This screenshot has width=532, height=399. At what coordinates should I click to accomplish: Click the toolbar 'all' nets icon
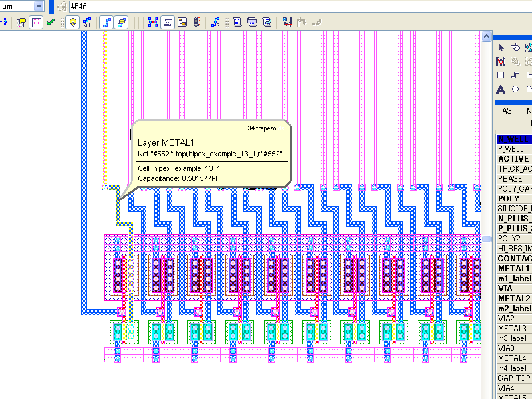(x=87, y=22)
